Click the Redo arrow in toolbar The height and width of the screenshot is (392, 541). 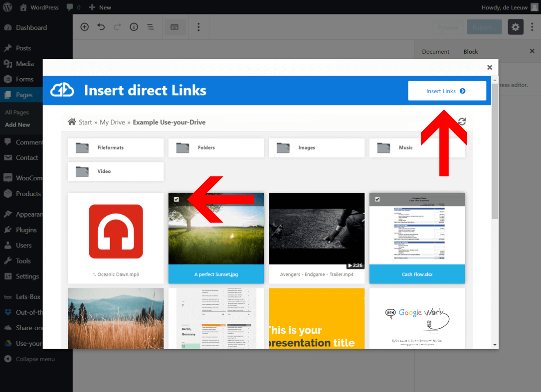pos(117,27)
